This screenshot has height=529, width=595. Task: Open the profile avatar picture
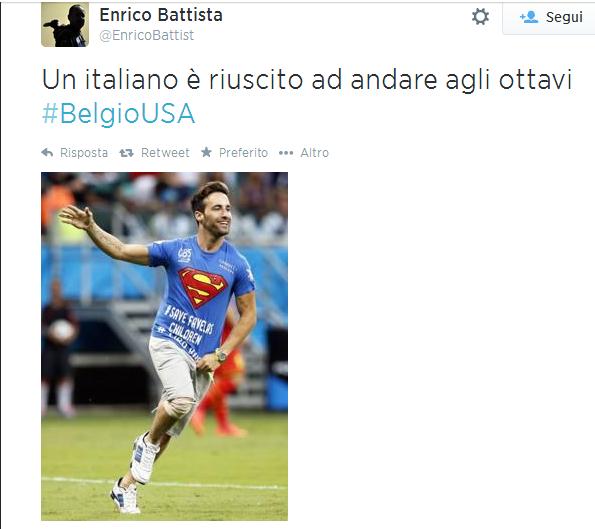point(65,25)
